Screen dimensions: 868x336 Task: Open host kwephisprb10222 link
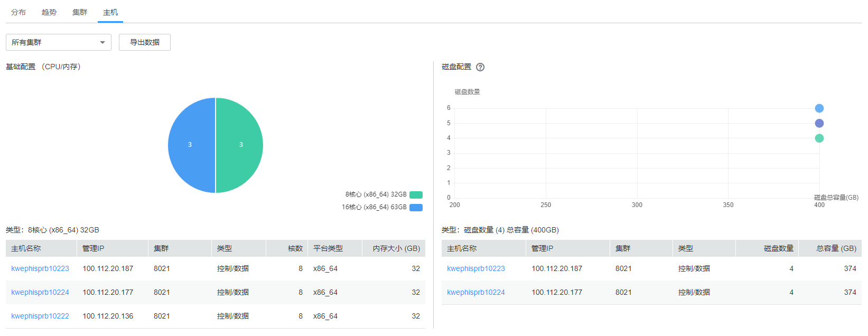click(40, 316)
